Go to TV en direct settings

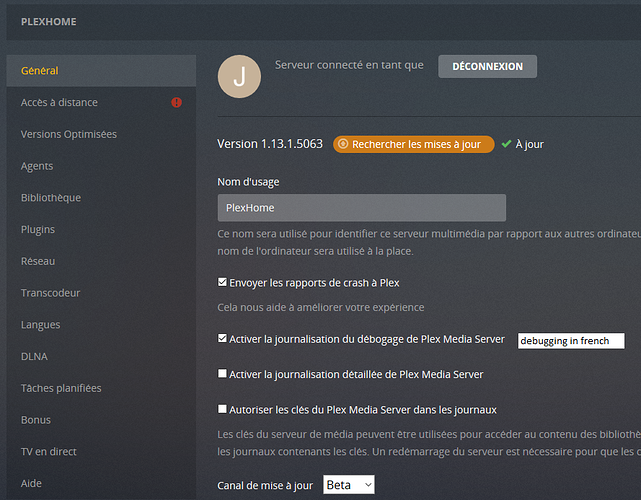click(x=101, y=451)
